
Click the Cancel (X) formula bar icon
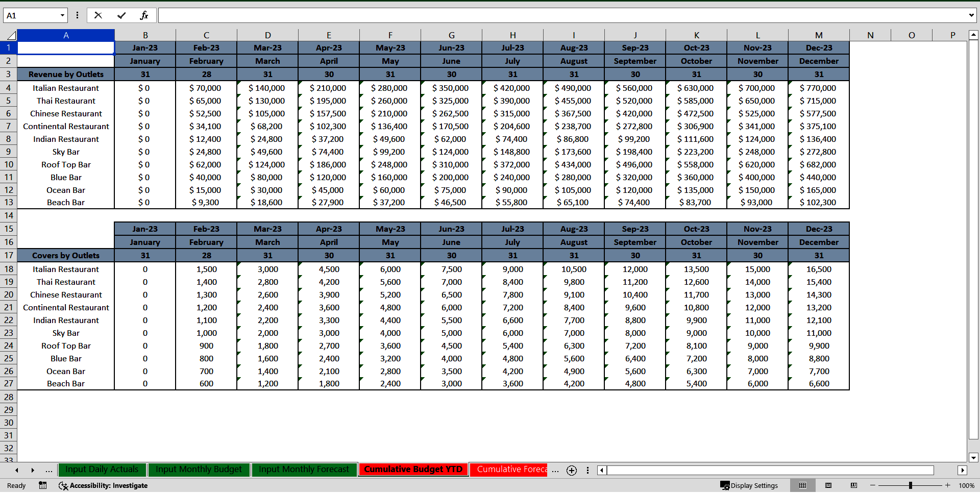pyautogui.click(x=98, y=15)
